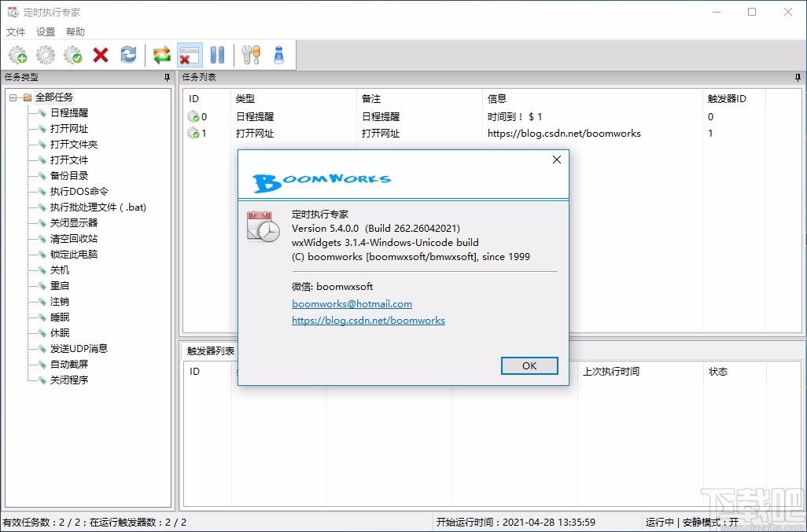Viewport: 807px width, 532px height.
Task: Click the pause toolbar icon
Action: (217, 55)
